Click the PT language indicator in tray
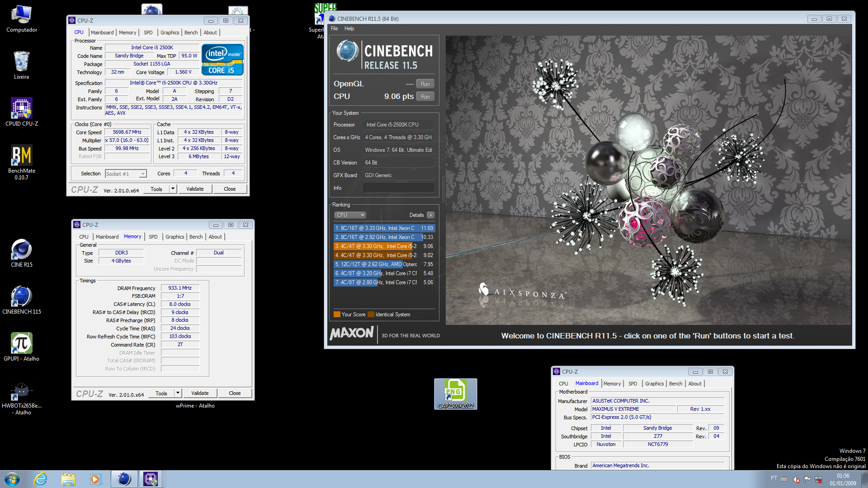 click(x=774, y=478)
